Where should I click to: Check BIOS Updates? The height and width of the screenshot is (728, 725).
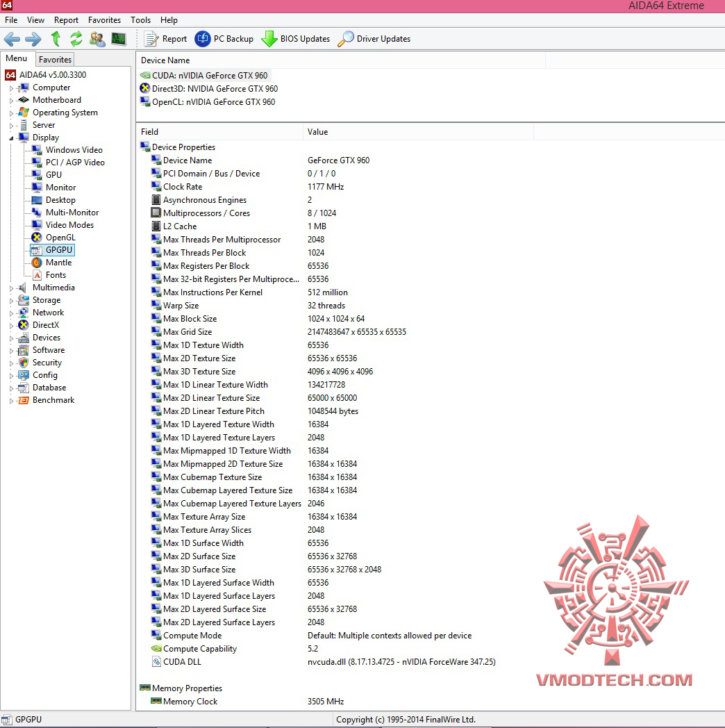[x=295, y=39]
